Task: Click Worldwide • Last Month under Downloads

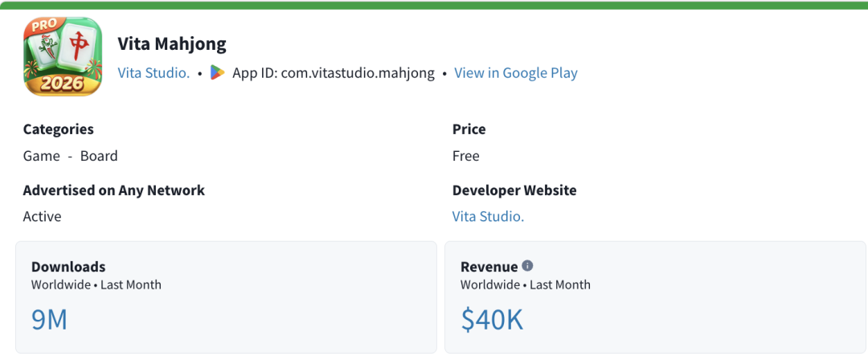Action: tap(96, 285)
